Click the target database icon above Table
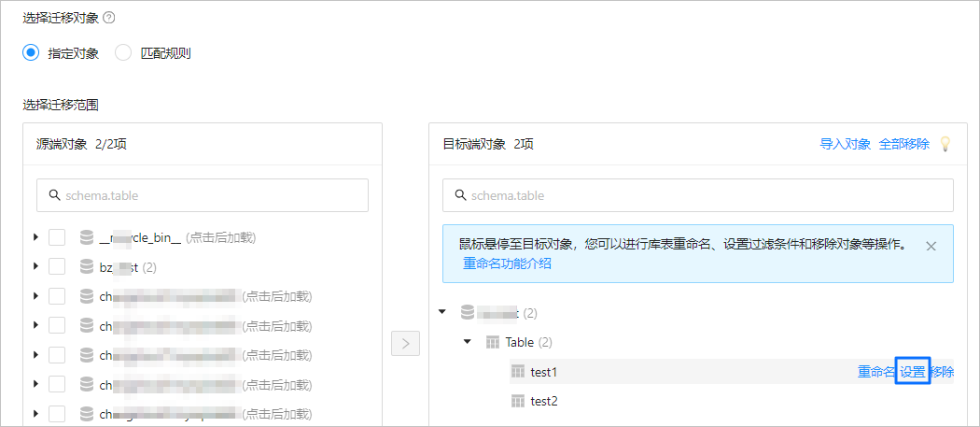 [x=467, y=311]
